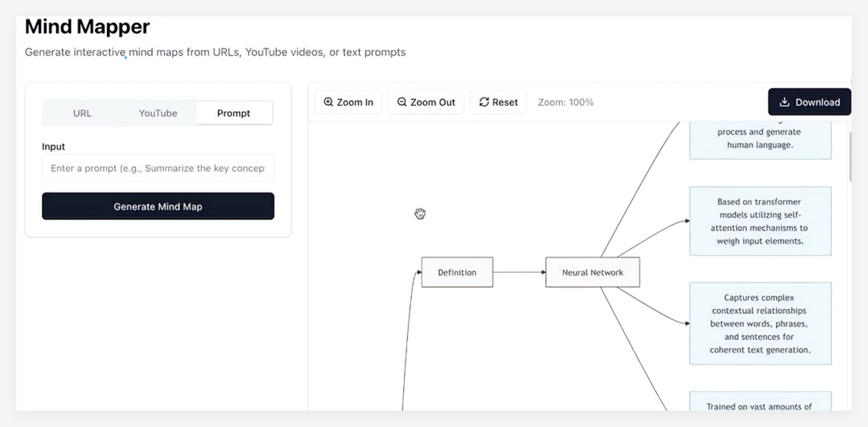Screen dimensions: 868x427
Task: Click the 'Trained on vast amounts' box
Action: [x=760, y=403]
